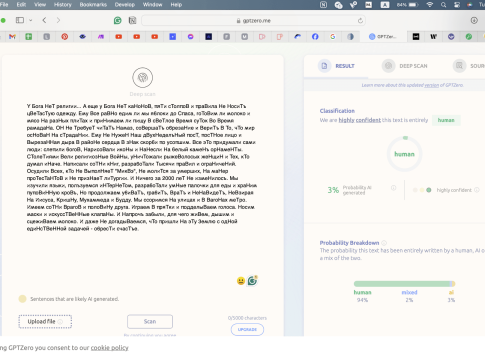Switch to the pinned Gmail tab

pyautogui.click(x=12, y=37)
